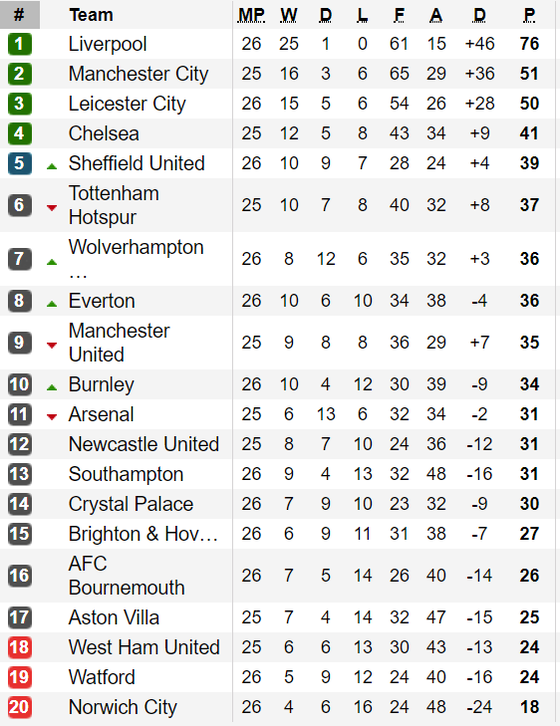Viewport: 560px width, 726px height.
Task: Click the Team column header
Action: (91, 15)
